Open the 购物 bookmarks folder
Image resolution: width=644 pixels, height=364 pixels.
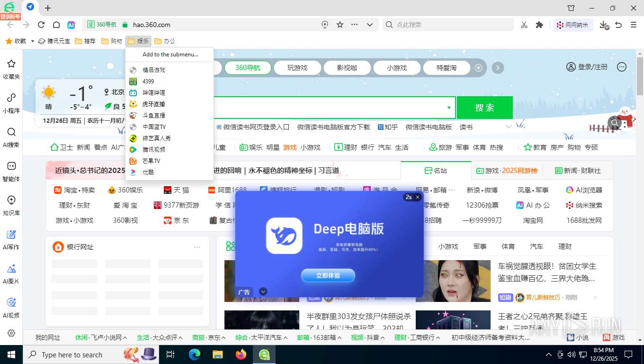click(x=112, y=41)
